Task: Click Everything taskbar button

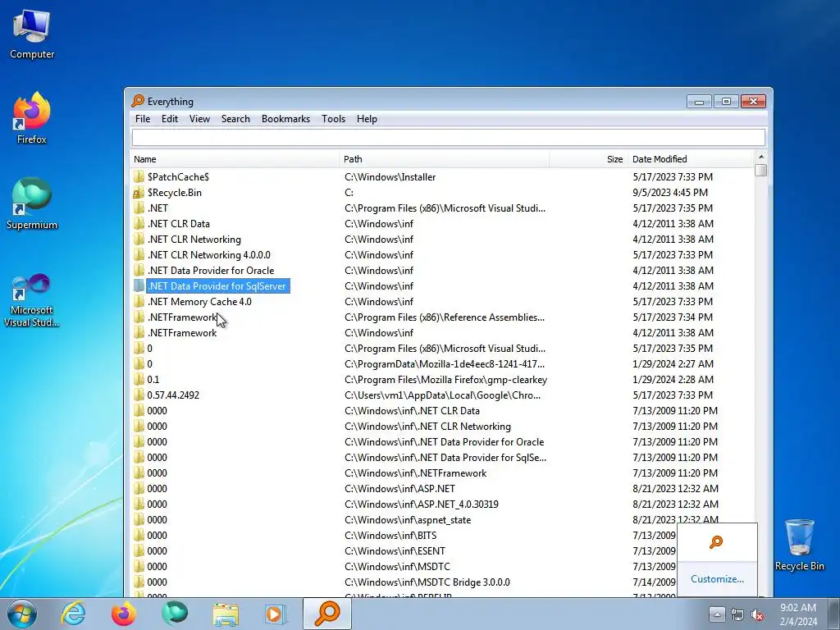Action: tap(327, 614)
